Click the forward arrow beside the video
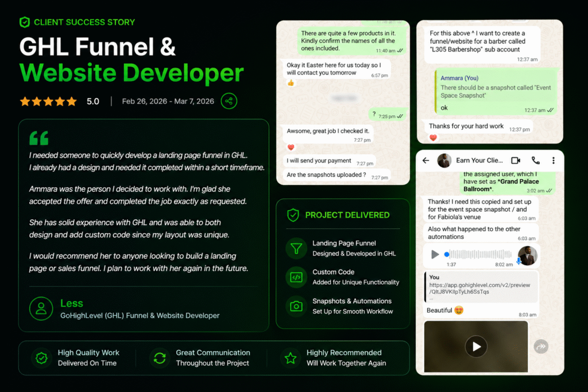Image resolution: width=588 pixels, height=392 pixels. [x=541, y=347]
